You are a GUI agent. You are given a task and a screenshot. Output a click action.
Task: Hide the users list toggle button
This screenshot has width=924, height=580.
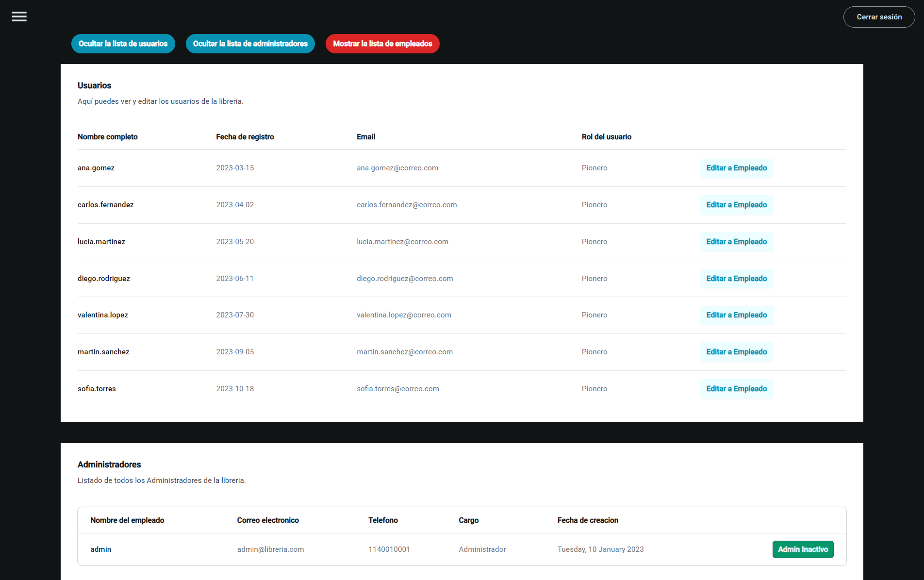click(123, 44)
